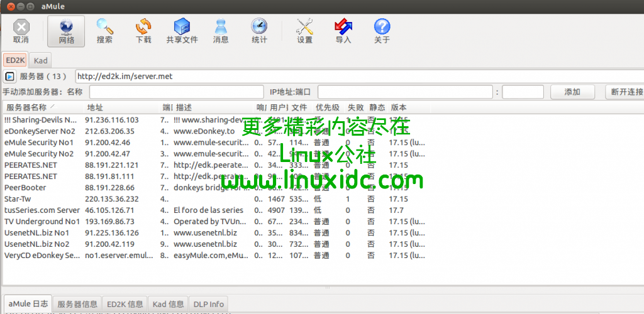Viewport: 644px width, 314px height.
Task: Open the 设置 preferences toolbar icon
Action: coord(305,31)
